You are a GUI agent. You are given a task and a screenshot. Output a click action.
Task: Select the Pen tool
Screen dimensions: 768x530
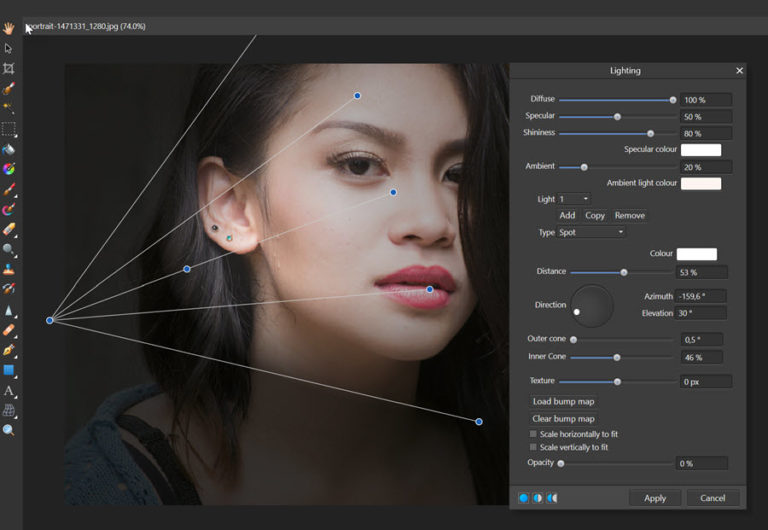tap(8, 350)
